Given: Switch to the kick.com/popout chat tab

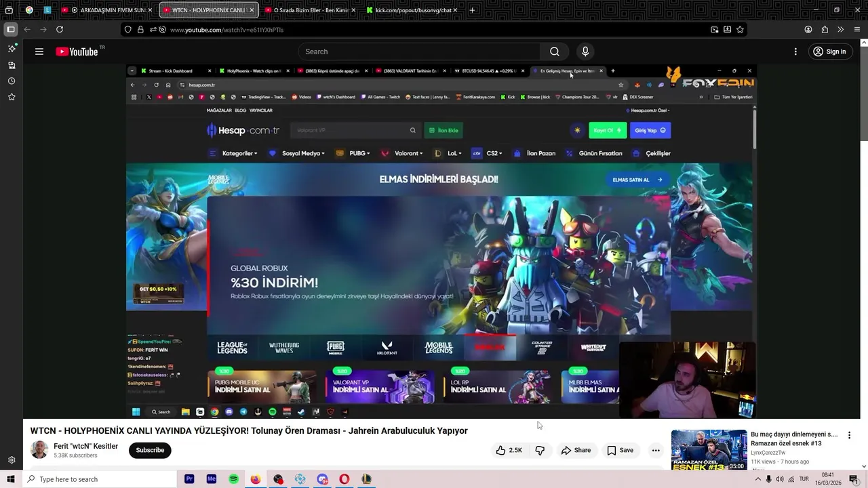Looking at the screenshot, I should (x=412, y=10).
